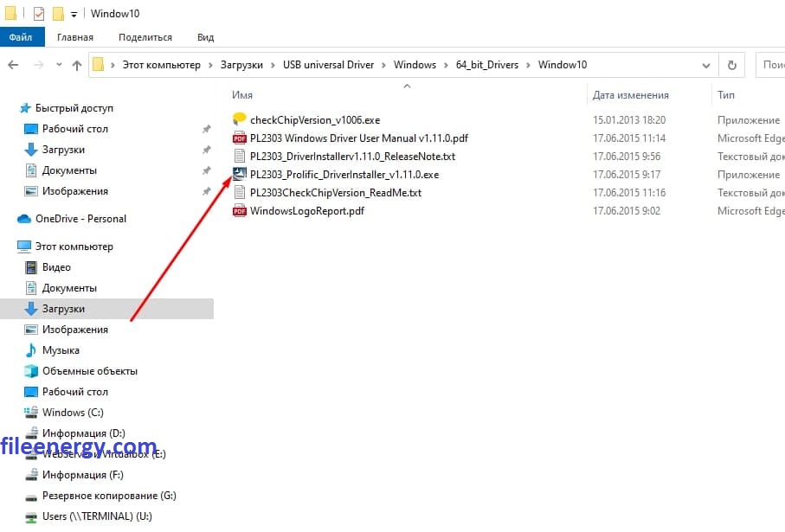This screenshot has height=532, width=785.
Task: Expand the address bar history dropdown
Action: tap(706, 65)
